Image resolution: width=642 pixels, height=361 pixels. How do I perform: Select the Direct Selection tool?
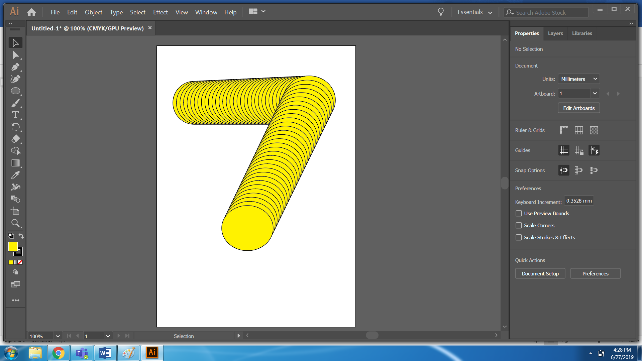pyautogui.click(x=16, y=55)
